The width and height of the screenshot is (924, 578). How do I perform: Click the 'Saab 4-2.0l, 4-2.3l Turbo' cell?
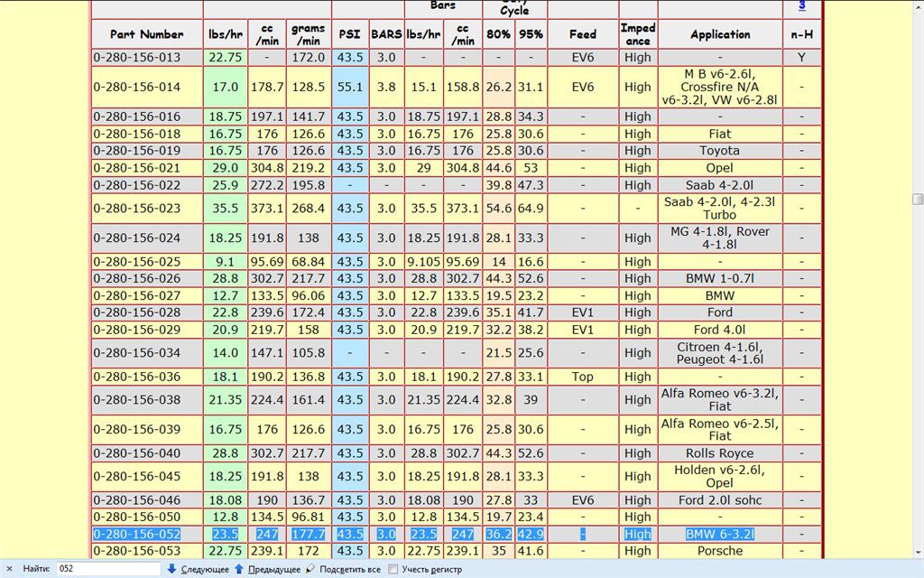[x=720, y=209]
